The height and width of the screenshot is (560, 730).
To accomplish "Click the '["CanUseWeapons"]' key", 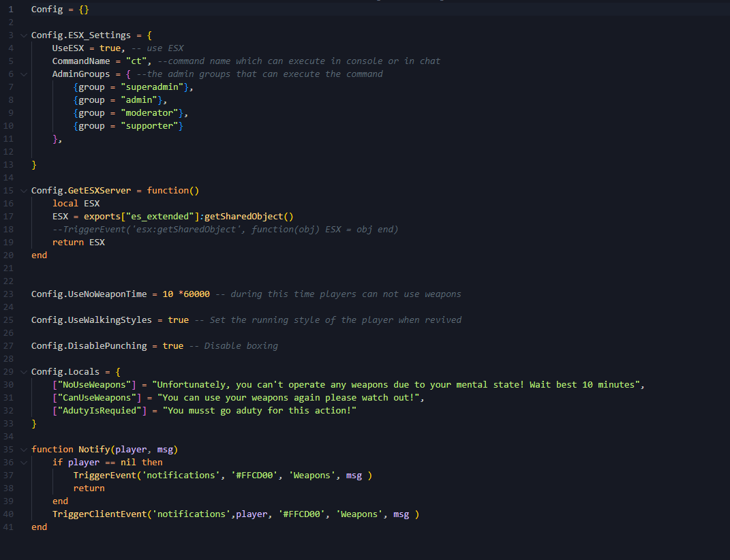I will pyautogui.click(x=97, y=398).
